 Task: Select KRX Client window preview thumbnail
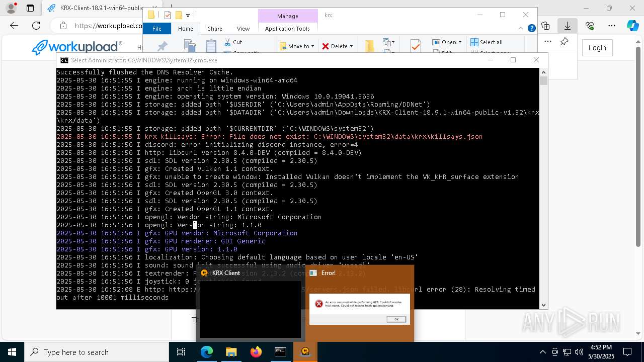click(x=251, y=304)
